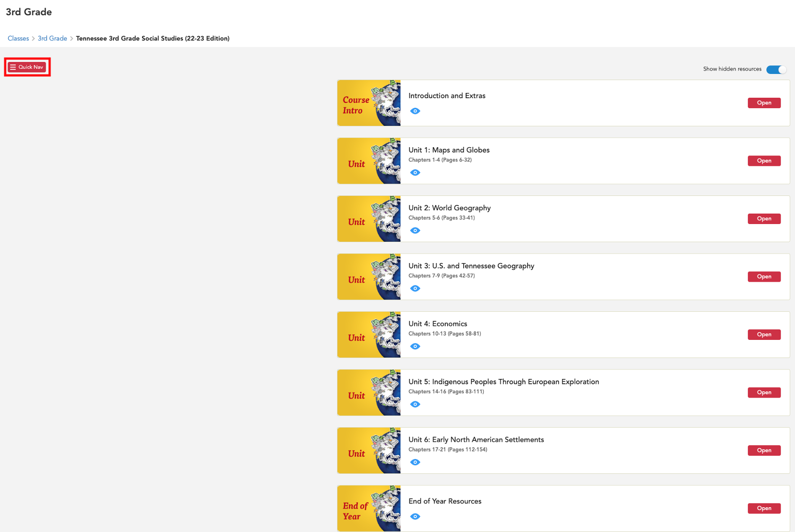Go to Classes breadcrumb link
This screenshot has height=532, width=795.
point(18,38)
